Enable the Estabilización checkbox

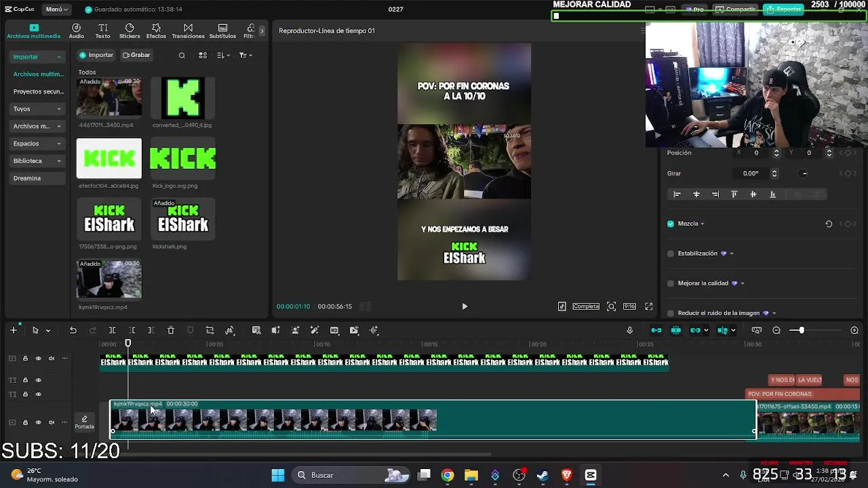(x=671, y=253)
